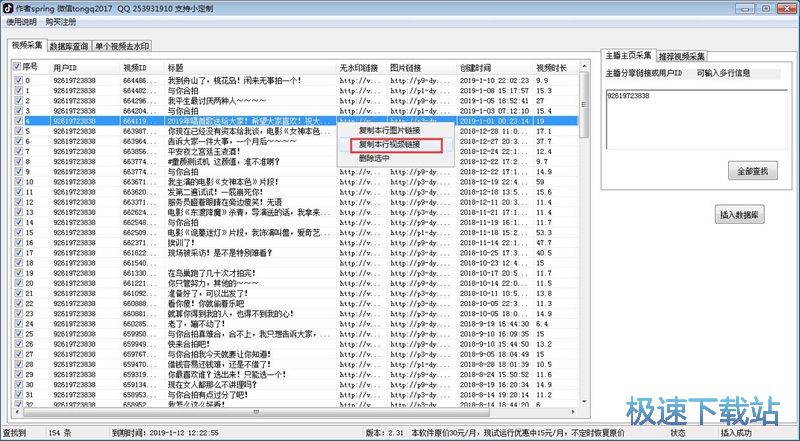Click the TikTok app icon in title bar
The width and height of the screenshot is (800, 441).
coord(8,9)
